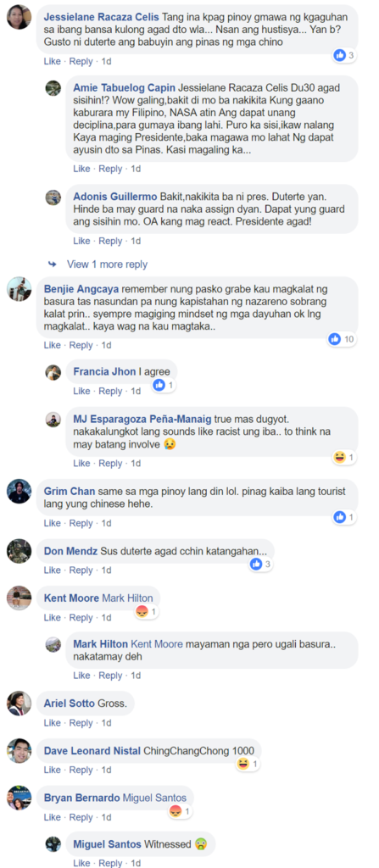Click Dave Leonard Nistal's profile photo

pos(19,751)
